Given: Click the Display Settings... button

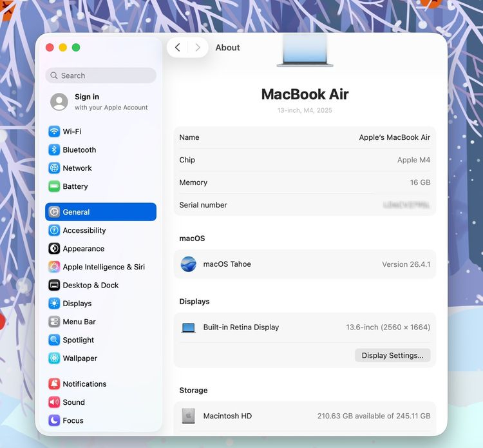Looking at the screenshot, I should click(392, 356).
